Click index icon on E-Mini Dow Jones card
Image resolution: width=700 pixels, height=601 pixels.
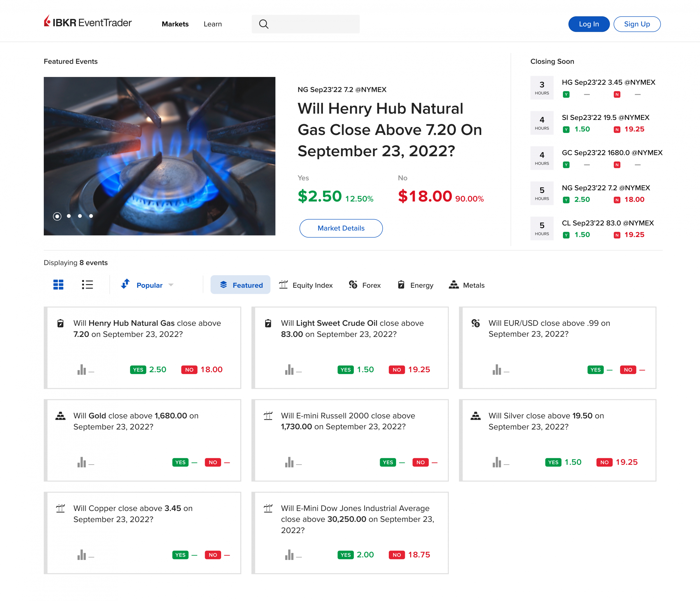click(268, 508)
